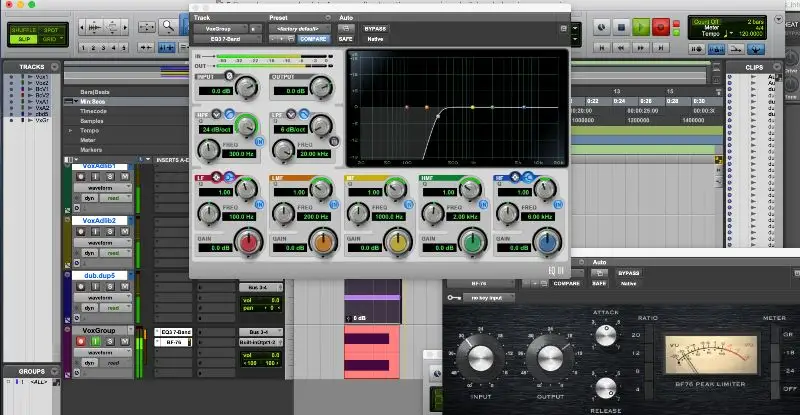
Task: Open the VoxGroup track selector dropdown
Action: [218, 29]
